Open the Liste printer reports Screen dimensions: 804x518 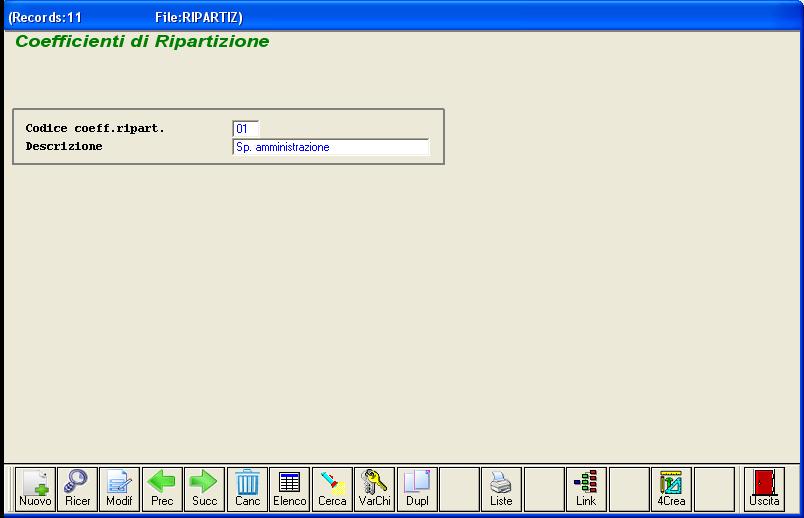[501, 489]
